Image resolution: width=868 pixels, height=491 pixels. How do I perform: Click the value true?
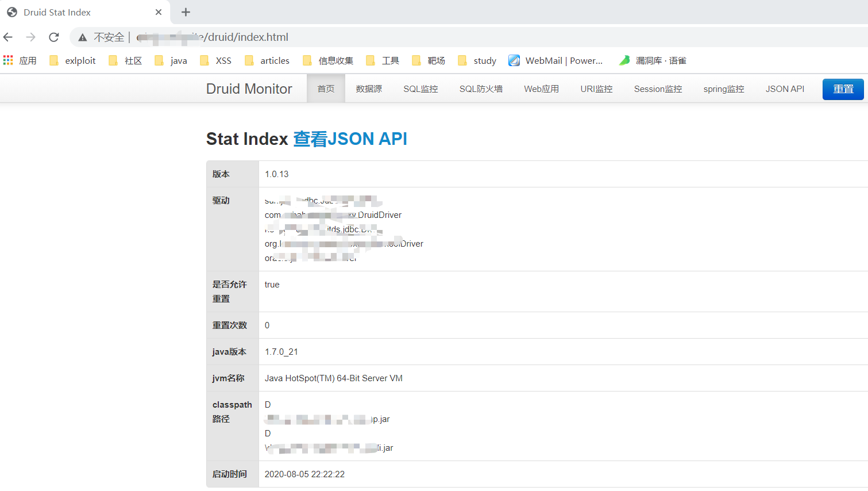tap(272, 285)
